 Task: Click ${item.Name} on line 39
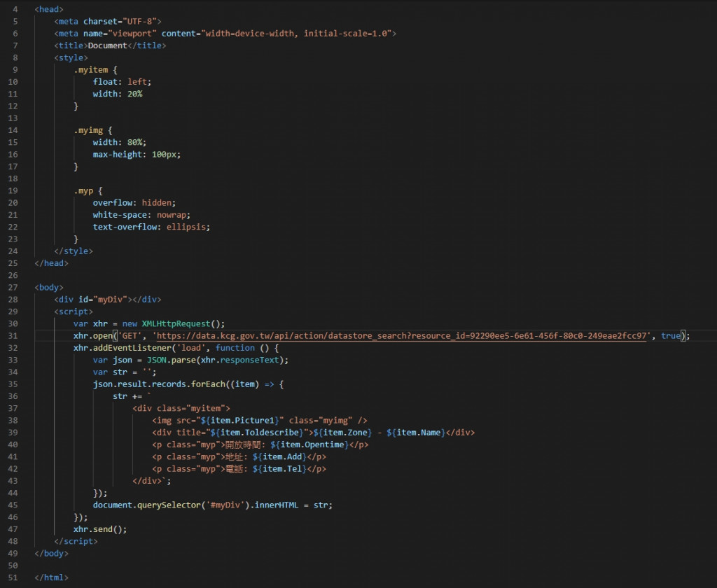point(416,433)
